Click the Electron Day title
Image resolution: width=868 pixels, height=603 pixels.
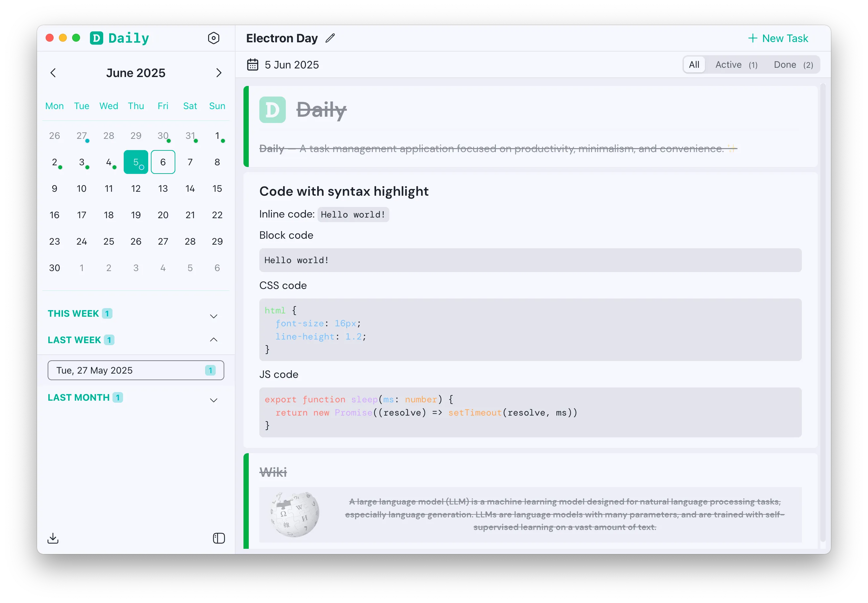[282, 38]
